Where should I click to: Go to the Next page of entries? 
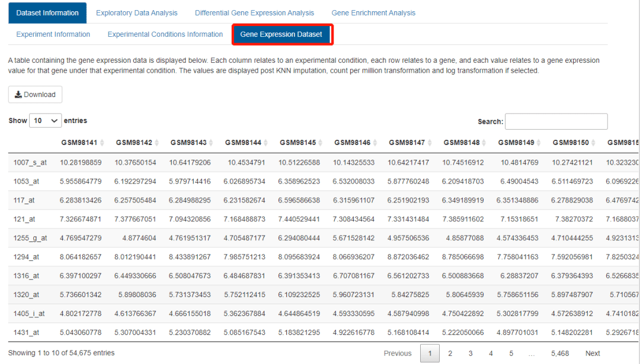point(593,353)
